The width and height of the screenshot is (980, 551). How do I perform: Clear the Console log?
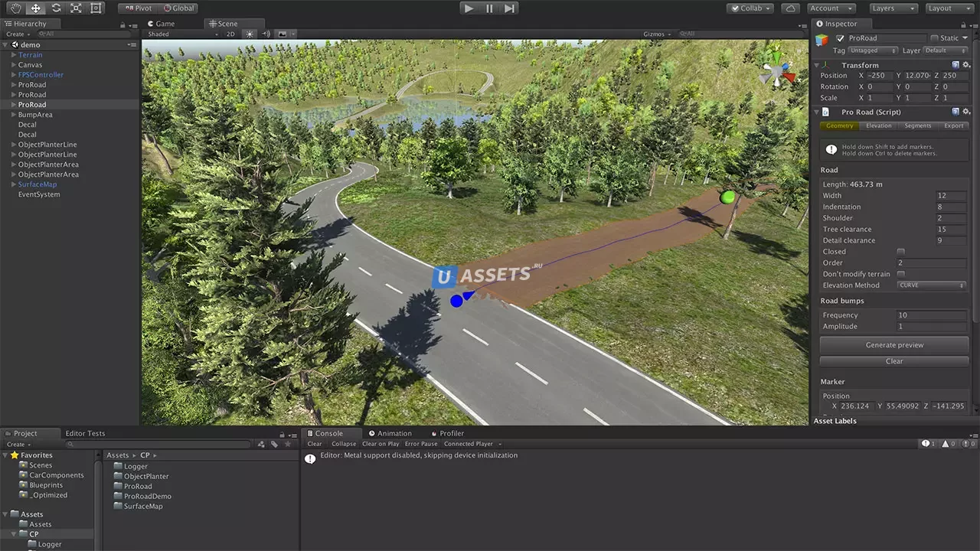[x=315, y=444]
